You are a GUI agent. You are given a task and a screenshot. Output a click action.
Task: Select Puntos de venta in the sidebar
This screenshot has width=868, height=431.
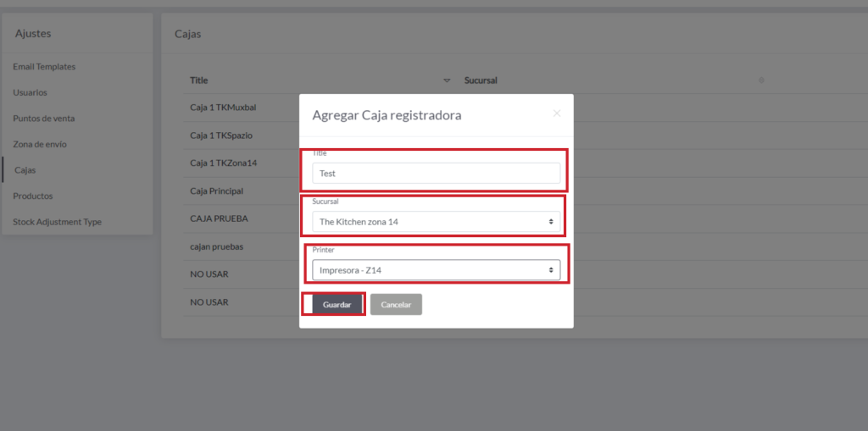coord(44,119)
